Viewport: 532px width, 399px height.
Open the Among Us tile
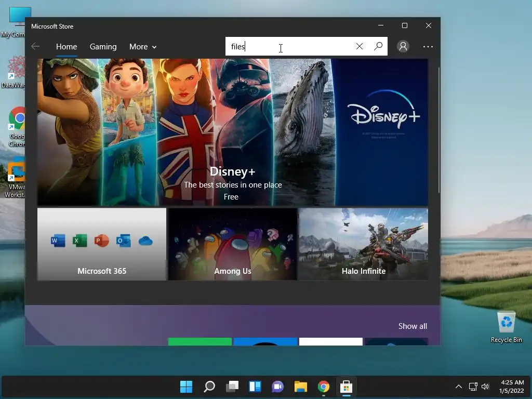pos(233,244)
